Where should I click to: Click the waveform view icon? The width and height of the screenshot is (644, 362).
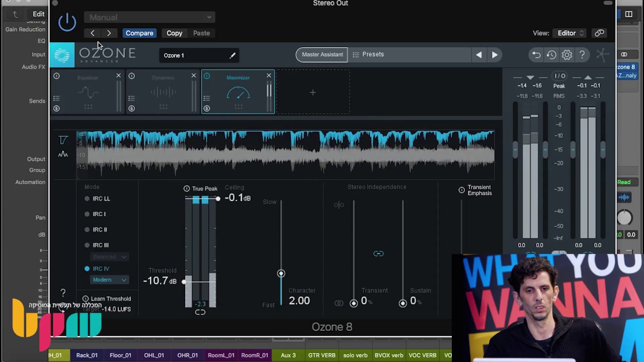[63, 154]
